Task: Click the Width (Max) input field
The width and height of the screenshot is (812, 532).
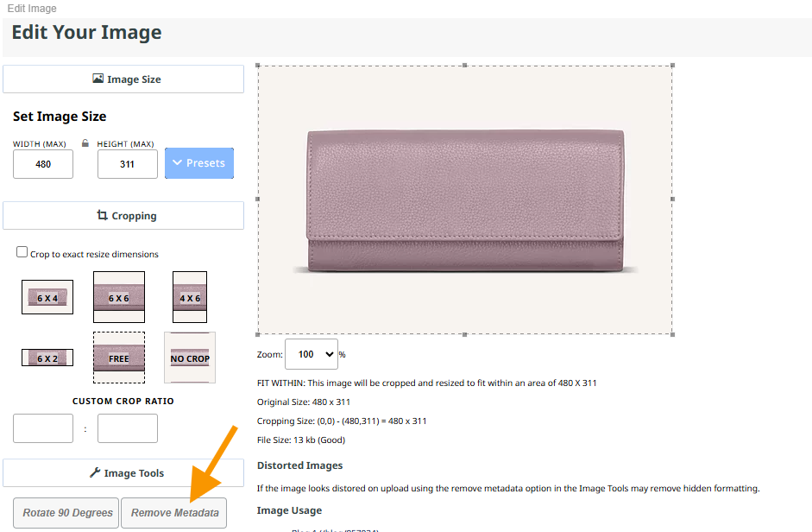Action: 43,164
